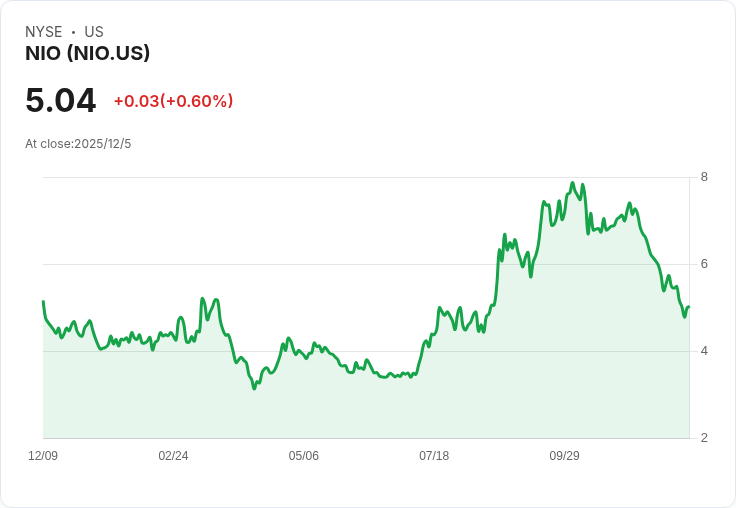Click the 6 label on price axis
Screen dimensions: 736x508
click(704, 264)
